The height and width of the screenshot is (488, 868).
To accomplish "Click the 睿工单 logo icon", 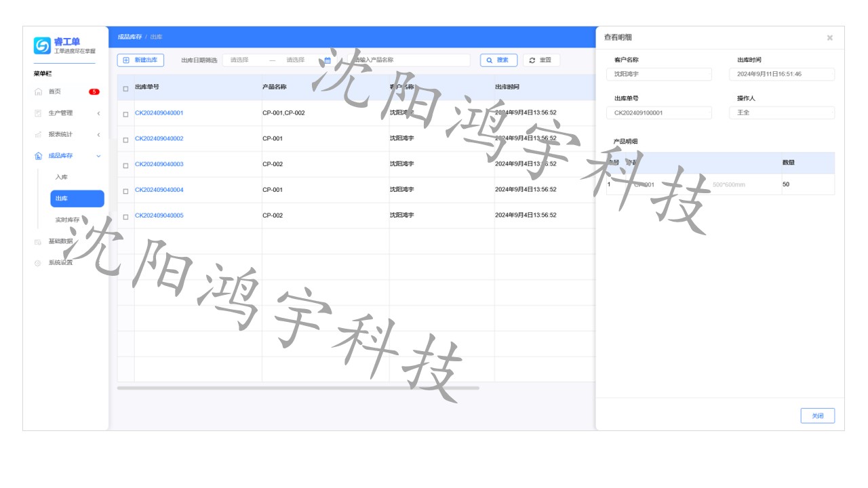I will [x=42, y=45].
